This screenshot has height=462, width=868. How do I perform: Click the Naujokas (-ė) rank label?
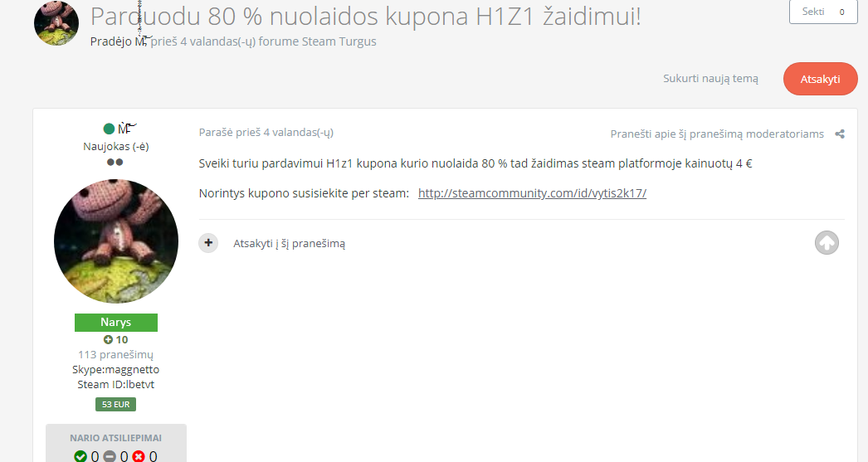click(115, 147)
